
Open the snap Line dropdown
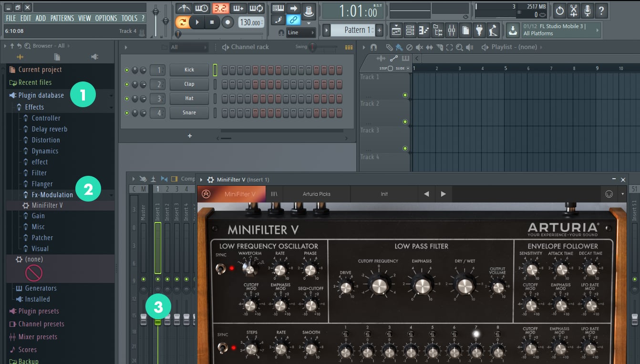(301, 32)
